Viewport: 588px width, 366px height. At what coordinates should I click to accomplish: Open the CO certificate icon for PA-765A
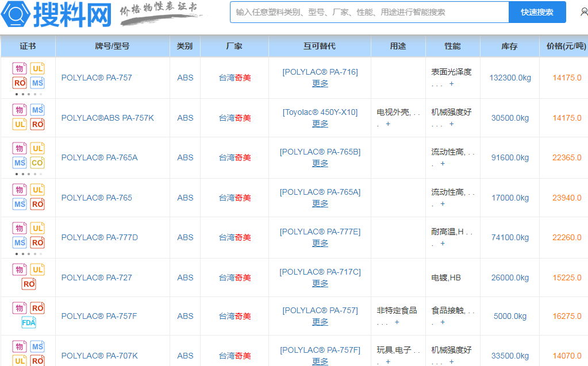click(x=37, y=163)
